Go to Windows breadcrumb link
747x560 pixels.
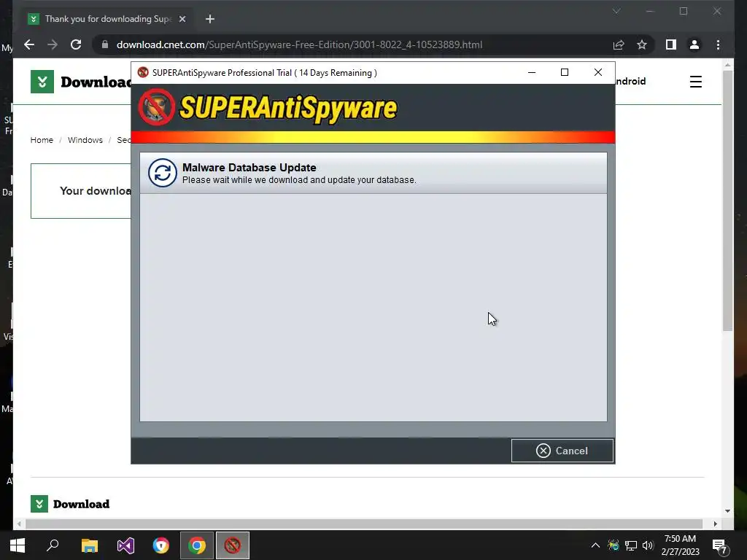click(x=85, y=140)
